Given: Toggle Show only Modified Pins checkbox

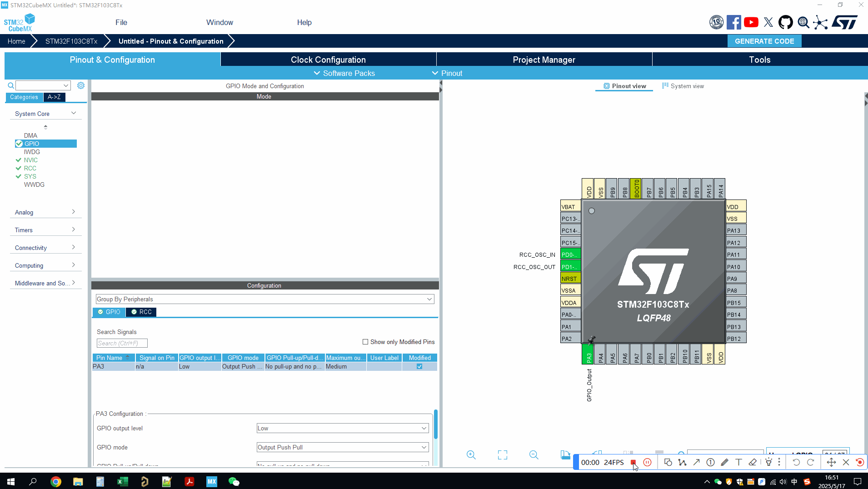Looking at the screenshot, I should (365, 342).
